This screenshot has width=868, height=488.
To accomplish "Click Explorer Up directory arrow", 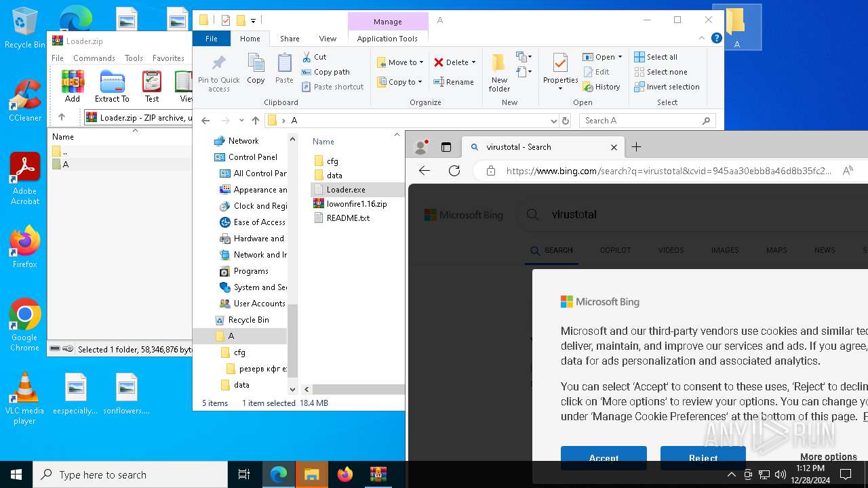I will (x=255, y=121).
